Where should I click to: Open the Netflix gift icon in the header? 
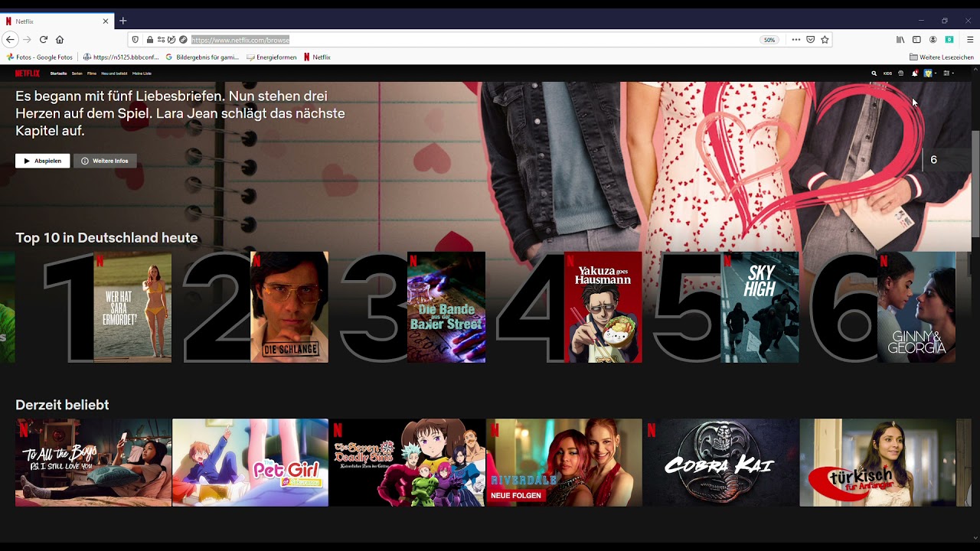pyautogui.click(x=901, y=73)
